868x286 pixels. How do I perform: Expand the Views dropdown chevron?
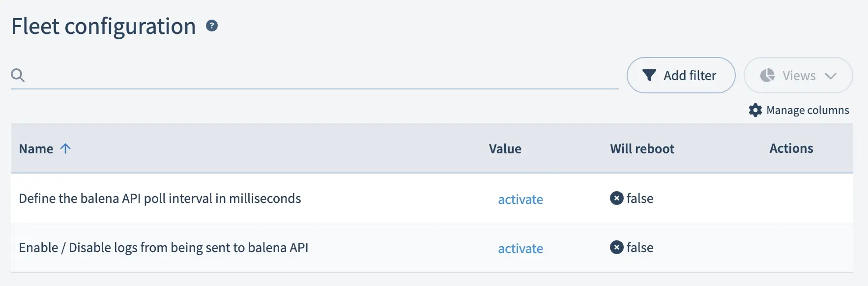tap(831, 76)
